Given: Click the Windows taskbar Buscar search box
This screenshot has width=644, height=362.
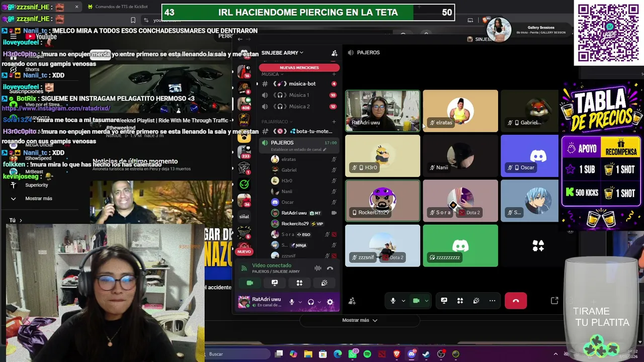Looking at the screenshot, I should (x=236, y=354).
